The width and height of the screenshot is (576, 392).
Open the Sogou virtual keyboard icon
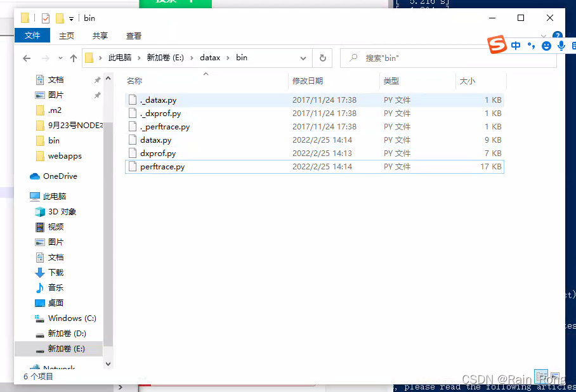click(x=573, y=46)
